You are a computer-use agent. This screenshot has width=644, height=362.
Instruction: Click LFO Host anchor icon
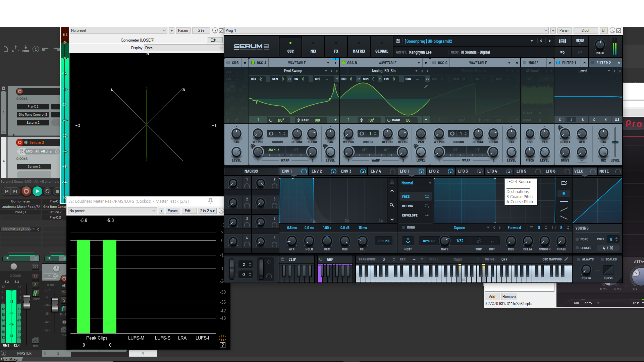[408, 241]
